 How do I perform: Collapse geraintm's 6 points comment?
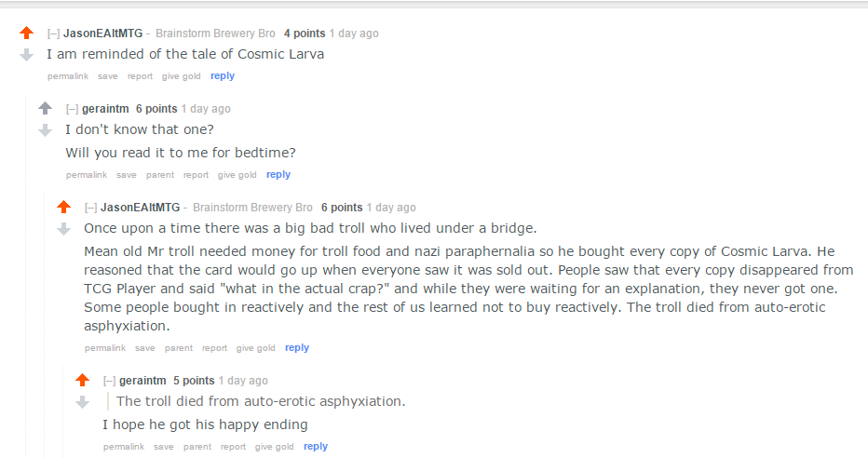pyautogui.click(x=73, y=109)
